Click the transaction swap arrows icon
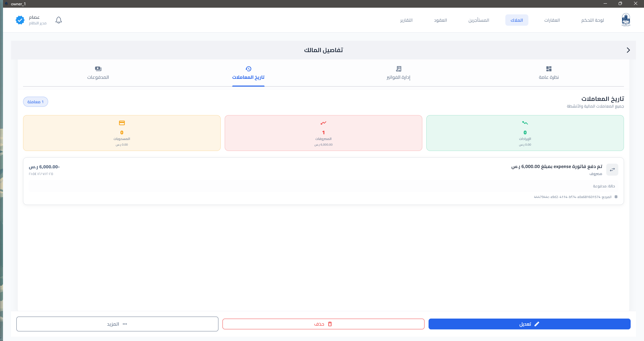The width and height of the screenshot is (644, 341). point(612,170)
